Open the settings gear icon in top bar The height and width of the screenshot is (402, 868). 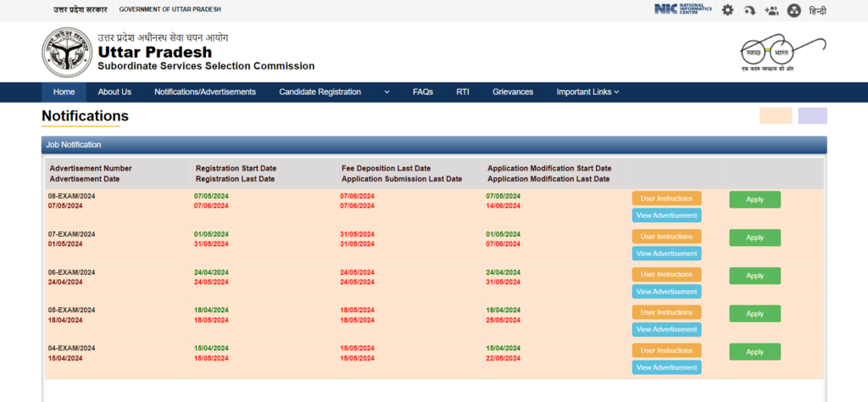click(x=727, y=10)
